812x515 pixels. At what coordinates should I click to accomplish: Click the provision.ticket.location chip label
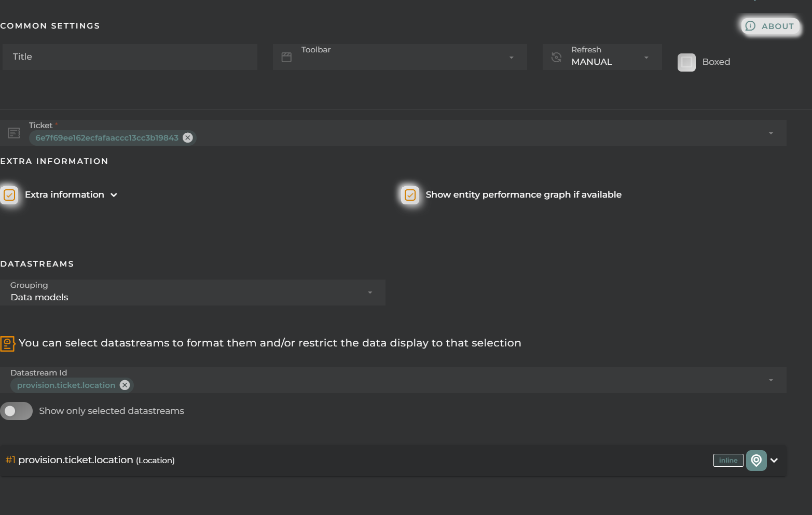[x=66, y=385]
